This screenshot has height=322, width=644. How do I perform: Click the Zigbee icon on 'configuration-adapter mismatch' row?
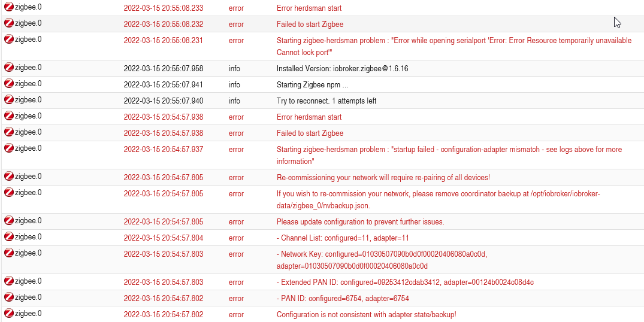pos(9,148)
